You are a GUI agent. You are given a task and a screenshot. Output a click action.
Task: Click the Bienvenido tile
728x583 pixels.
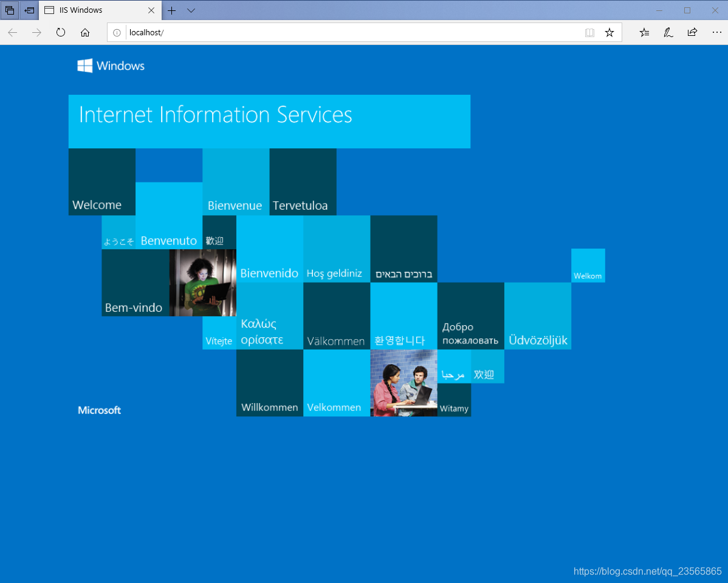(270, 249)
